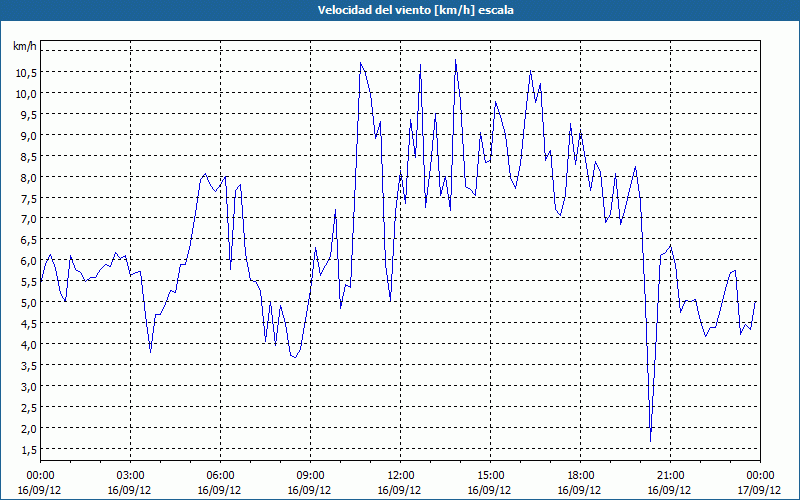Select the '1,5' y-axis label
The height and width of the screenshot is (500, 800).
coord(29,449)
